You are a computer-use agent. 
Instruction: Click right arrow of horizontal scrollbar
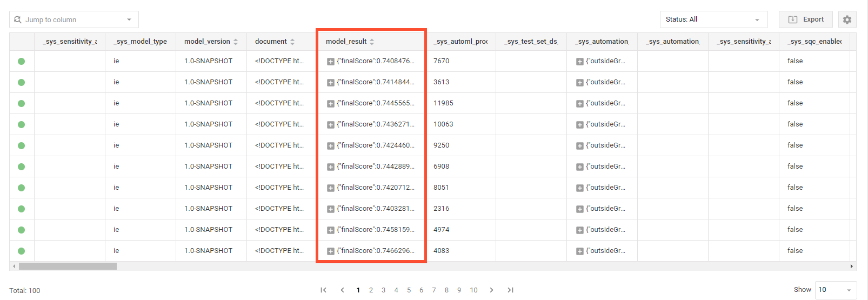click(852, 266)
